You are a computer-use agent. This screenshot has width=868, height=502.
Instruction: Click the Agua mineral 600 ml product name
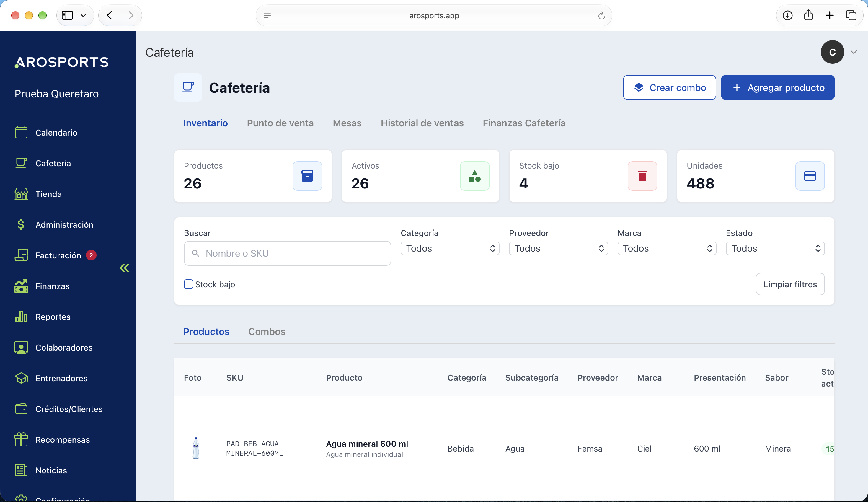pos(367,444)
